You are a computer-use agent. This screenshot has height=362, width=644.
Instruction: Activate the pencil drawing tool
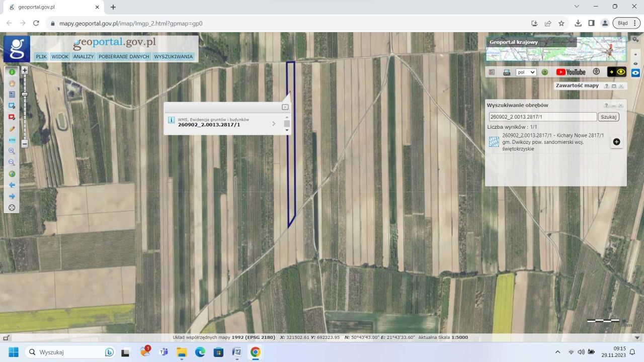click(x=12, y=129)
